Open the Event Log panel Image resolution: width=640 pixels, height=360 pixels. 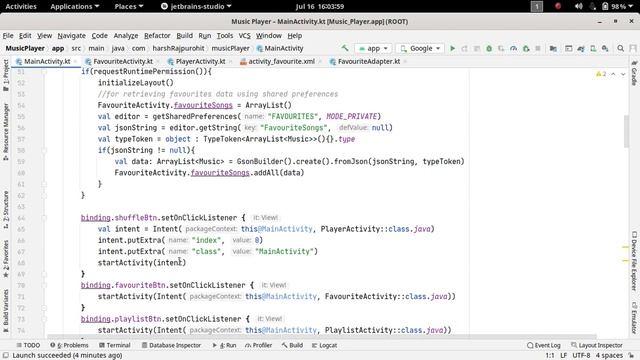pos(544,345)
